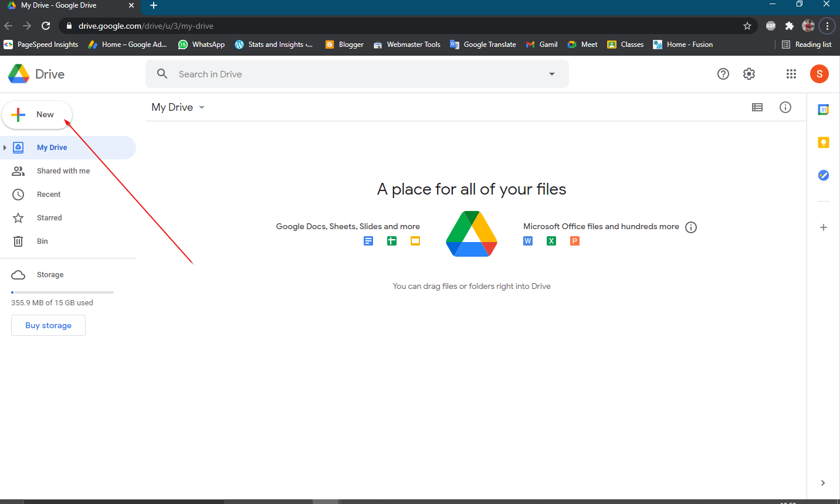840x504 pixels.
Task: Open the Google account avatar S
Action: click(819, 74)
